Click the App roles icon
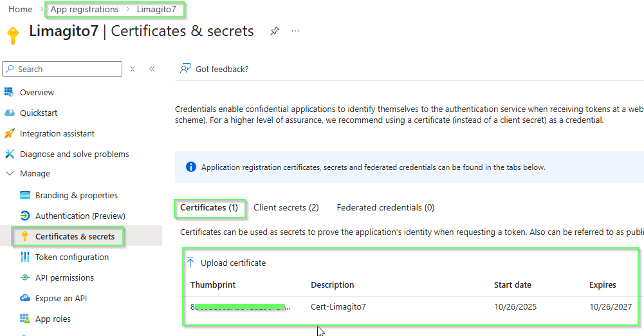This screenshot has width=644, height=336. click(x=25, y=319)
